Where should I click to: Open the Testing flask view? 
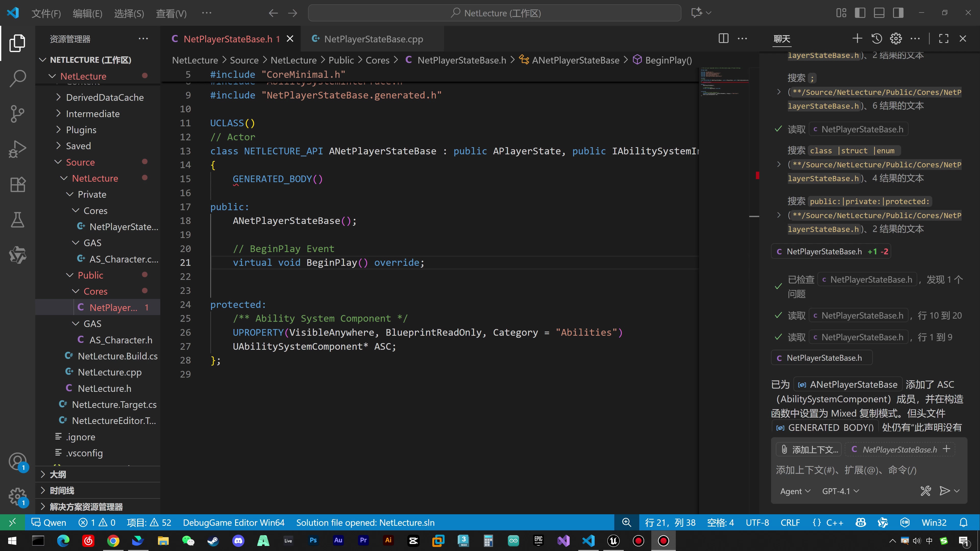pyautogui.click(x=18, y=220)
